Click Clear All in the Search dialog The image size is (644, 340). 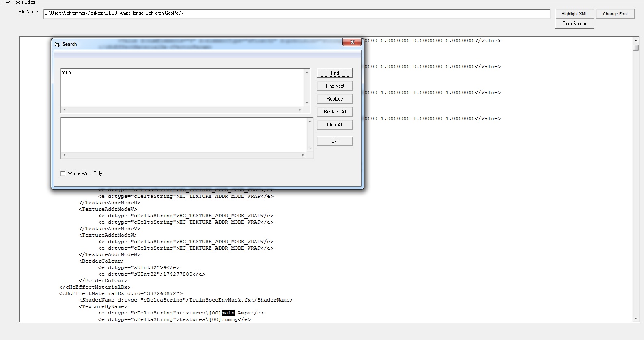pos(335,125)
